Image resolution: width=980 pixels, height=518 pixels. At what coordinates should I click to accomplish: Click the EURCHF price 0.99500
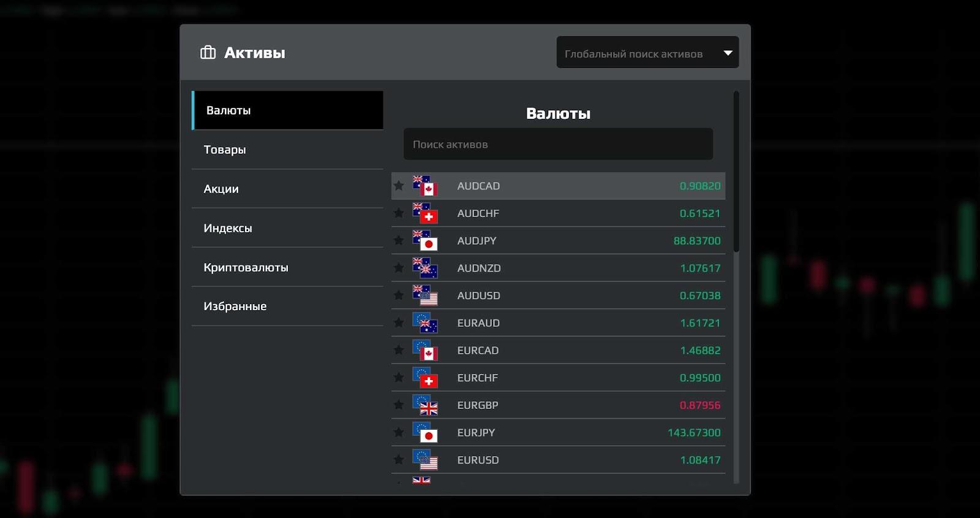click(x=700, y=378)
